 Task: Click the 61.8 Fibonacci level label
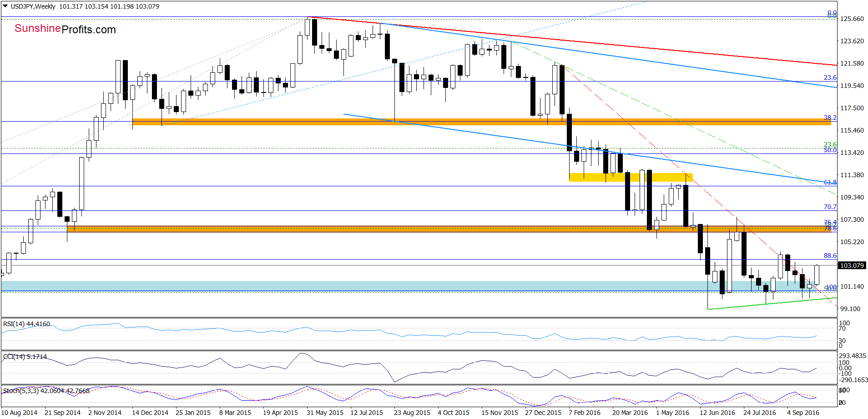coord(830,182)
